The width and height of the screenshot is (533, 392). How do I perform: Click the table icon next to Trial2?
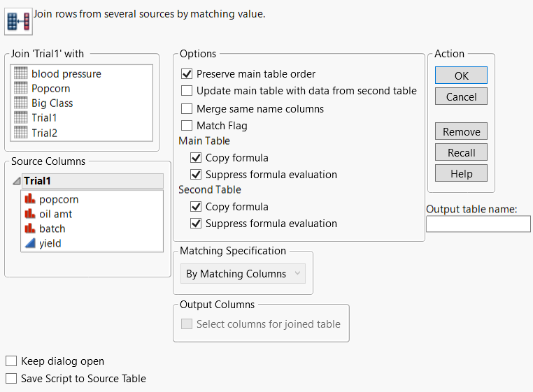pos(21,133)
